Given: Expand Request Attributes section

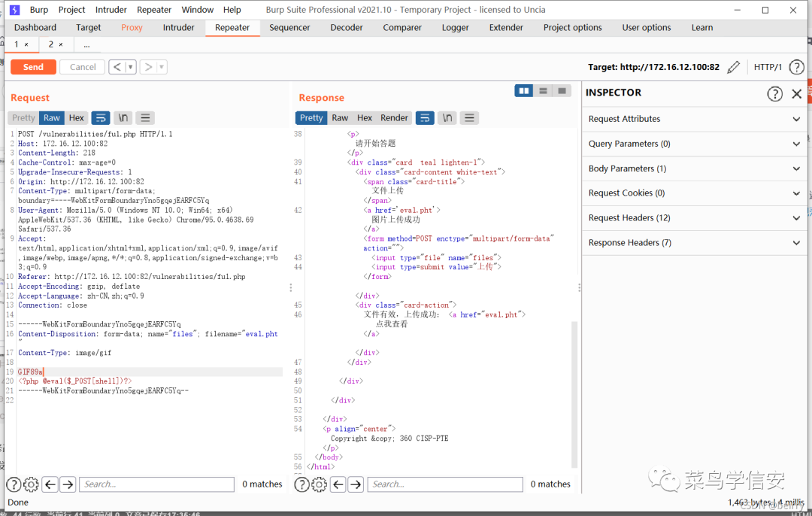Looking at the screenshot, I should click(694, 119).
